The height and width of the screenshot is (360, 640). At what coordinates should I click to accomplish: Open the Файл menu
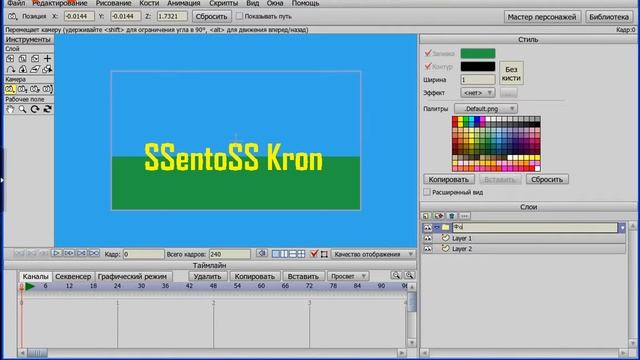pos(16,3)
